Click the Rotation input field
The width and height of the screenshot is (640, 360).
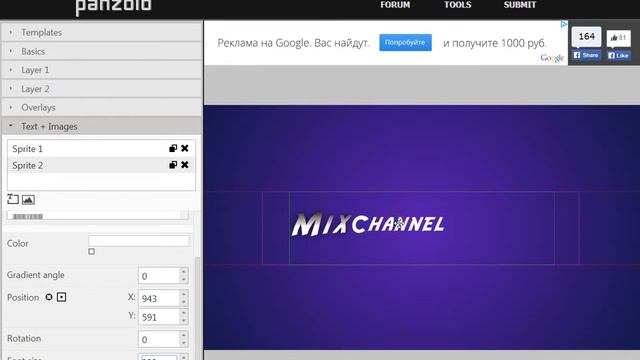tap(158, 339)
